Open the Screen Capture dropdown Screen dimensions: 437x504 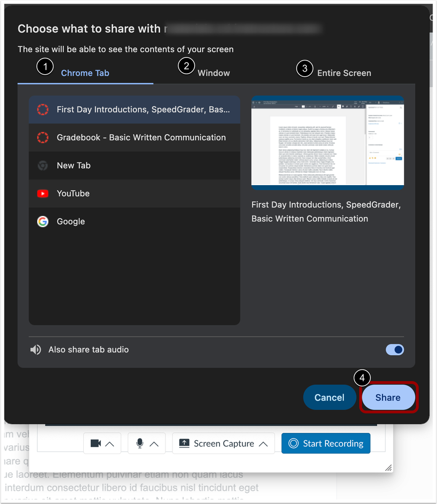(224, 443)
